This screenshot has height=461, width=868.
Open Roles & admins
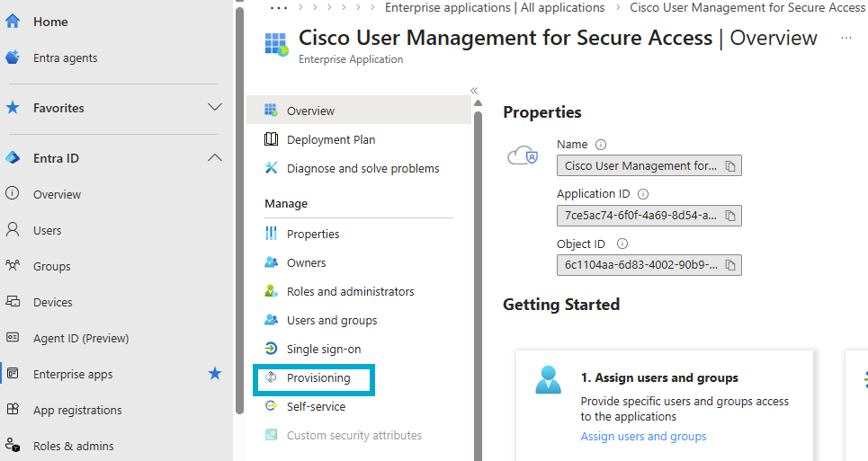click(74, 446)
